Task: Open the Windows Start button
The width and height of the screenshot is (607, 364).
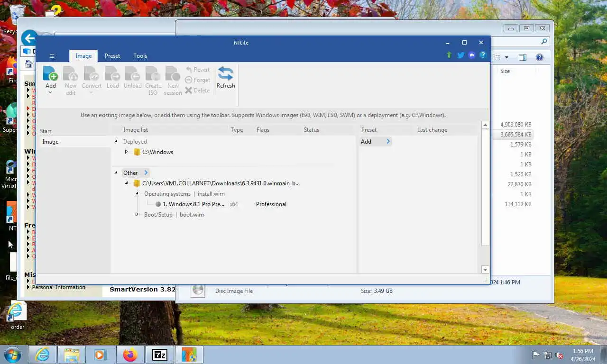Action: [12, 355]
